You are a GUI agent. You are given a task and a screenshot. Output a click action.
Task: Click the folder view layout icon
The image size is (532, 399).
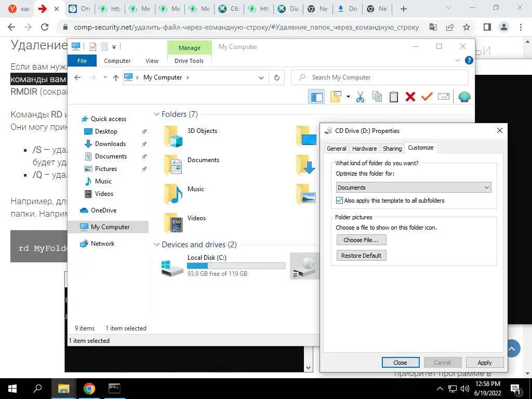coord(336,97)
